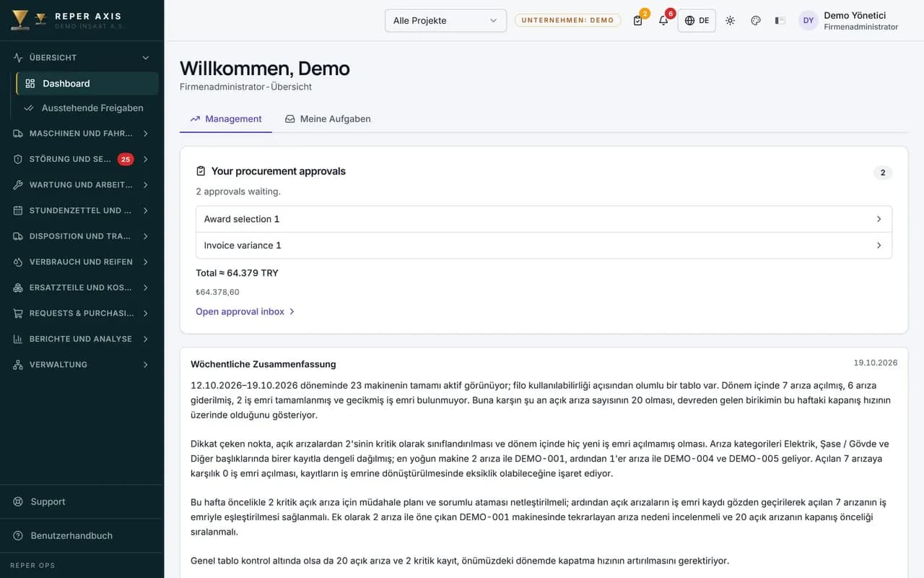The height and width of the screenshot is (578, 924).
Task: Expand the Wartung und Arbeit... chevron
Action: (146, 185)
